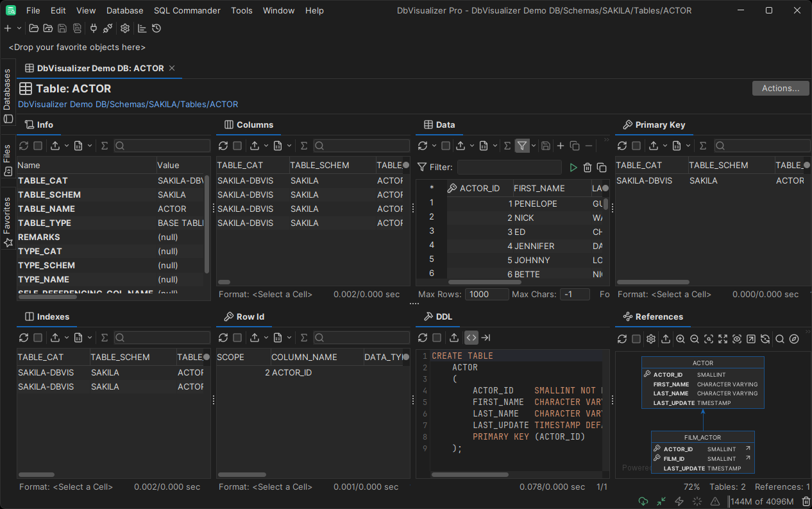
Task: Click the green run filter arrow
Action: (x=573, y=168)
